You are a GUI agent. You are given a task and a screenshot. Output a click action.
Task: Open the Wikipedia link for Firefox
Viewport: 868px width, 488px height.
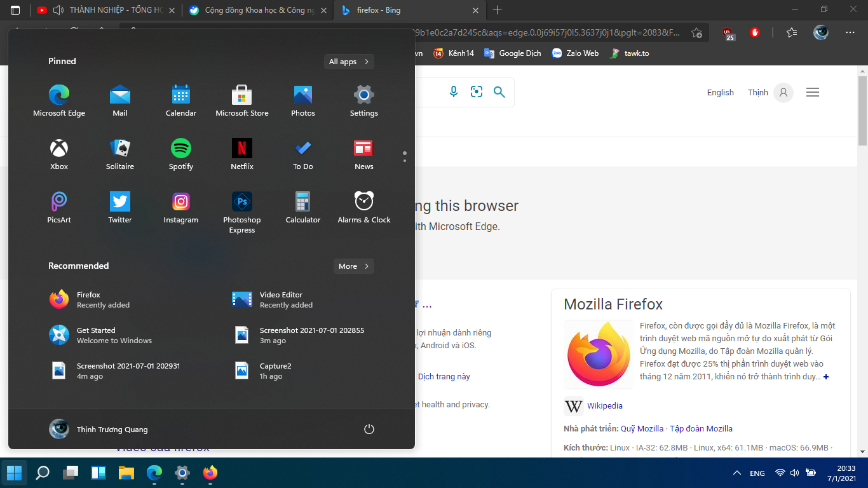[x=605, y=406]
